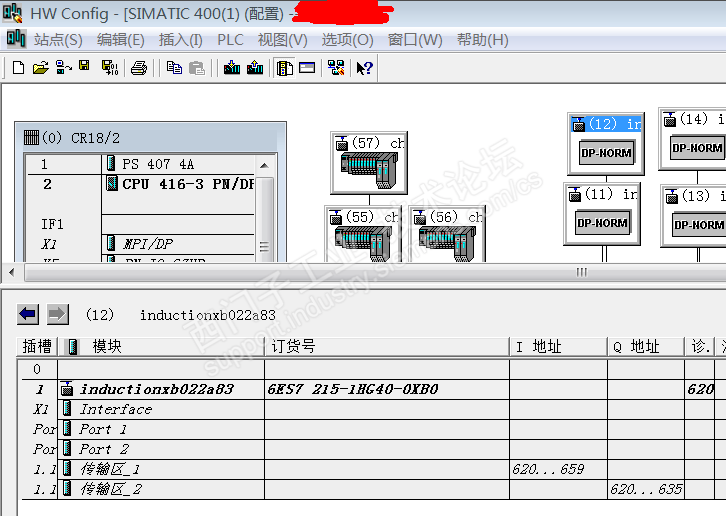The height and width of the screenshot is (516, 726).
Task: Click the 插槽 column header
Action: click(x=37, y=346)
